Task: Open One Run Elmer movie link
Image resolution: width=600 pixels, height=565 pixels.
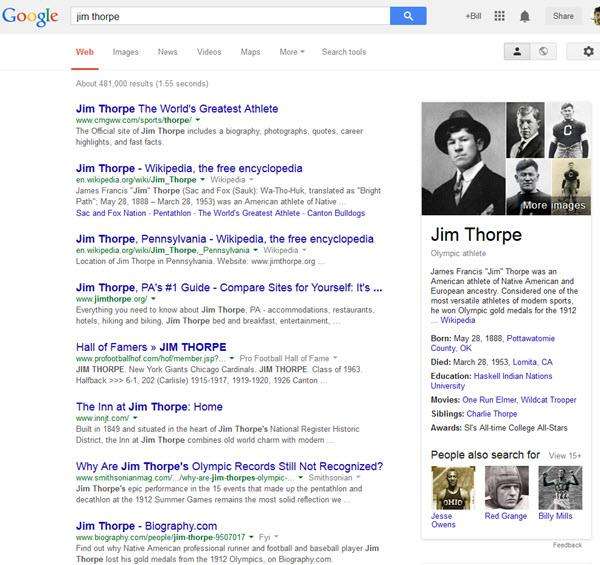Action: coord(489,400)
